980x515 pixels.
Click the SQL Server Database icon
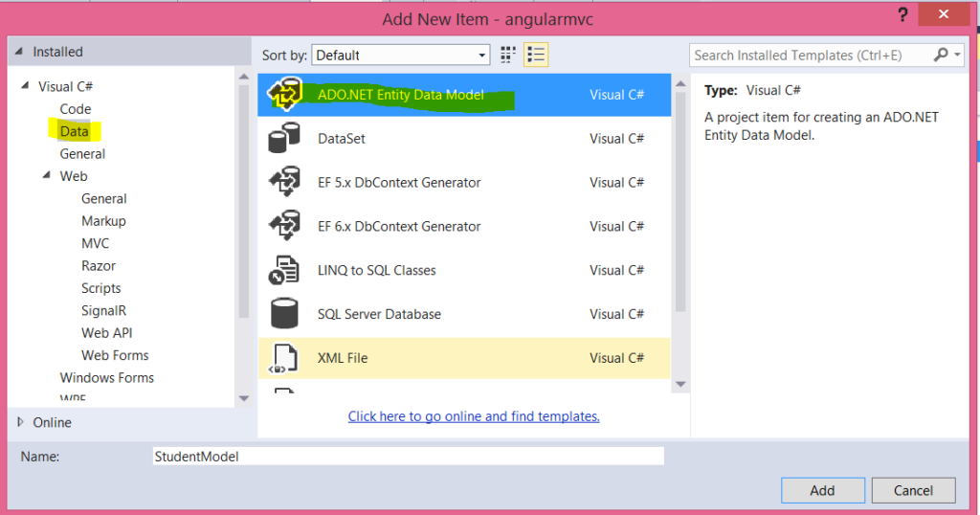(x=284, y=314)
